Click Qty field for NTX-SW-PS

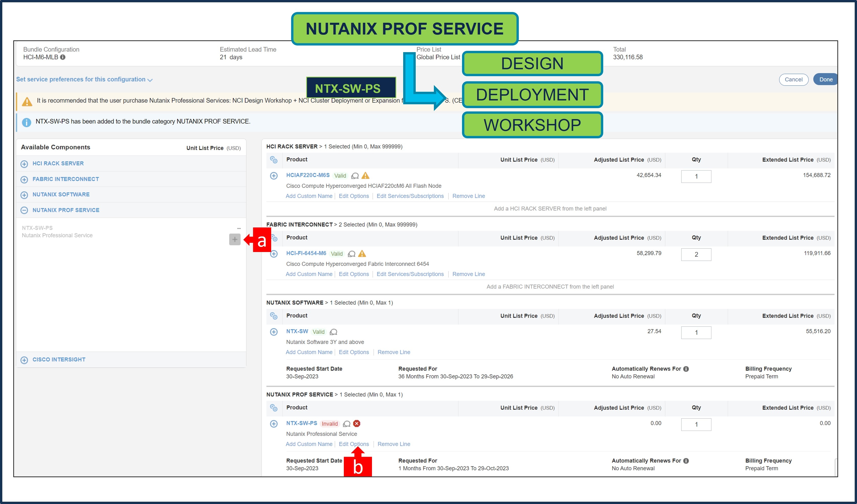coord(696,425)
